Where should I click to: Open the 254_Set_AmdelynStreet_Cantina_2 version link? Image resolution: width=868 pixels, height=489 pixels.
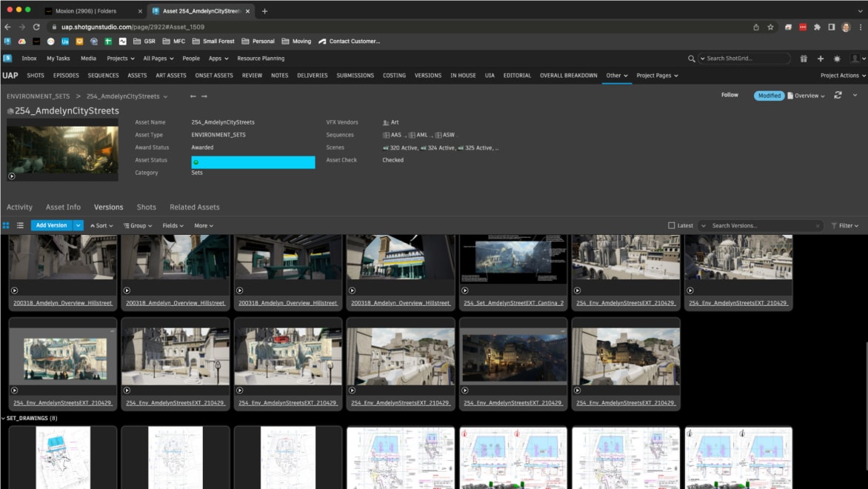(x=513, y=303)
